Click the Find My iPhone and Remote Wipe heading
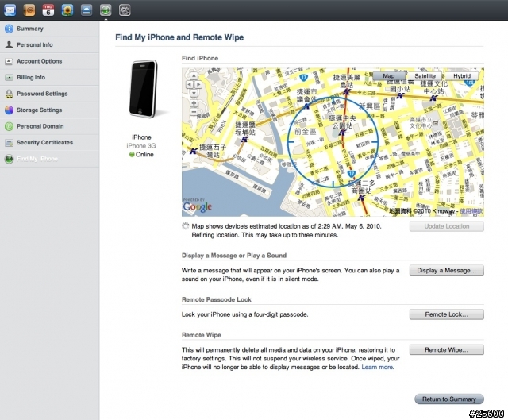This screenshot has height=420, width=508. click(x=179, y=37)
